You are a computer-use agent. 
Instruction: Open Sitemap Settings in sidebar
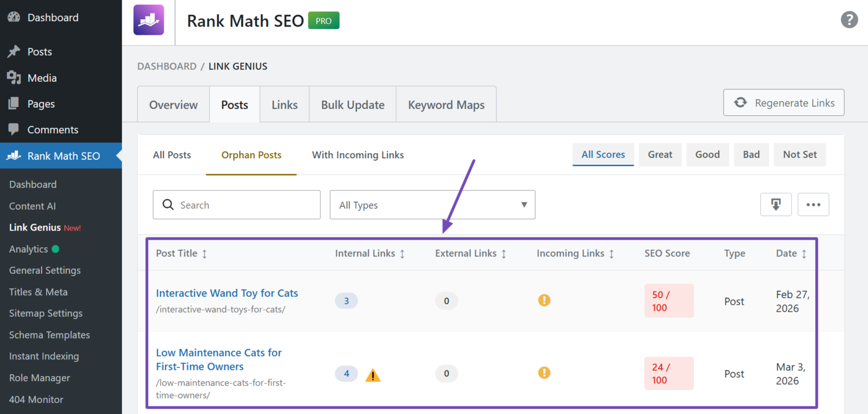tap(46, 314)
